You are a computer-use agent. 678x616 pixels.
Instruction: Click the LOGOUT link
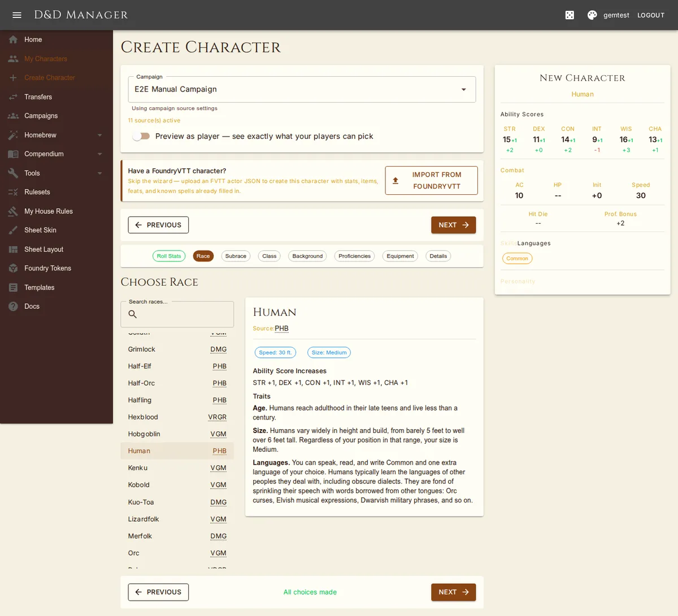pyautogui.click(x=651, y=15)
